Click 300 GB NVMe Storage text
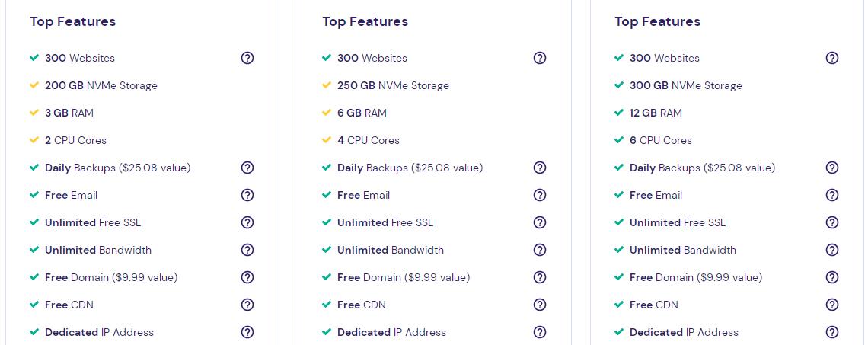868x345 pixels. tap(685, 85)
